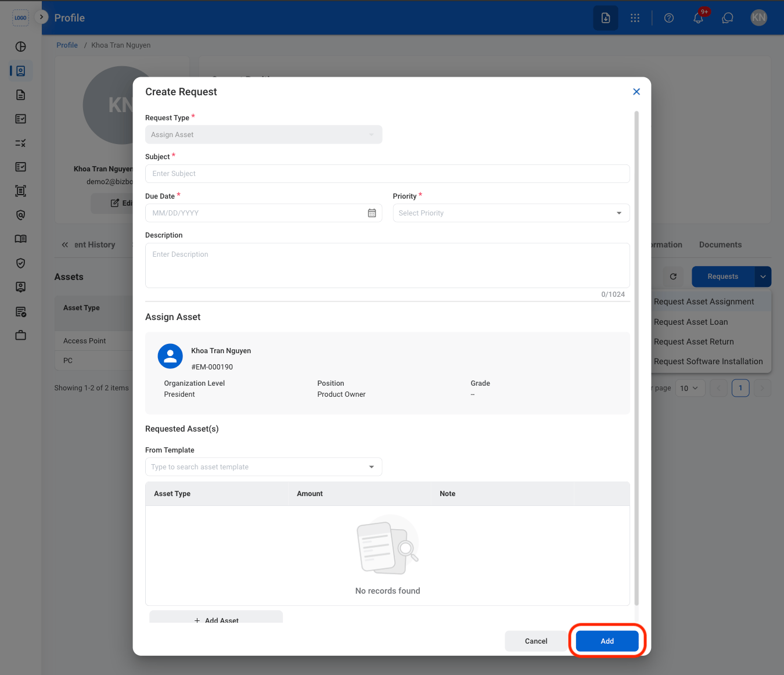The image size is (784, 675).
Task: Focus the Enter Description text area
Action: pyautogui.click(x=387, y=265)
